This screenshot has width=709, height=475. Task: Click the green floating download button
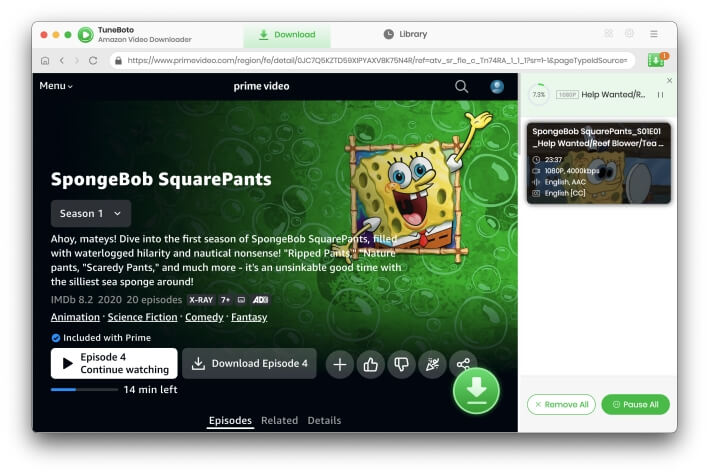476,390
